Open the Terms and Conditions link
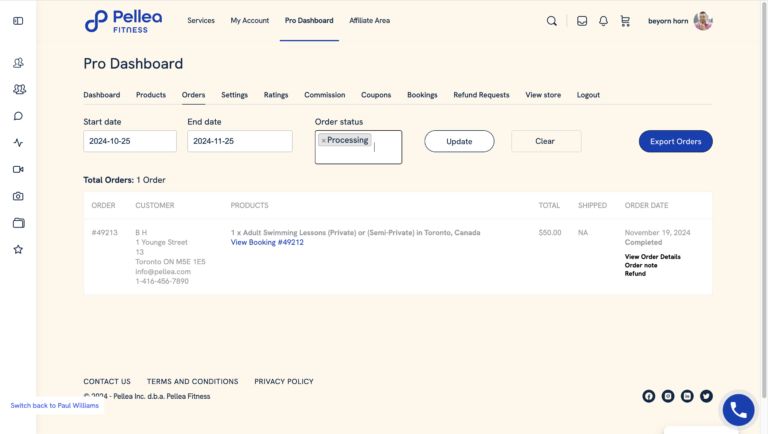The width and height of the screenshot is (768, 434). tap(192, 381)
